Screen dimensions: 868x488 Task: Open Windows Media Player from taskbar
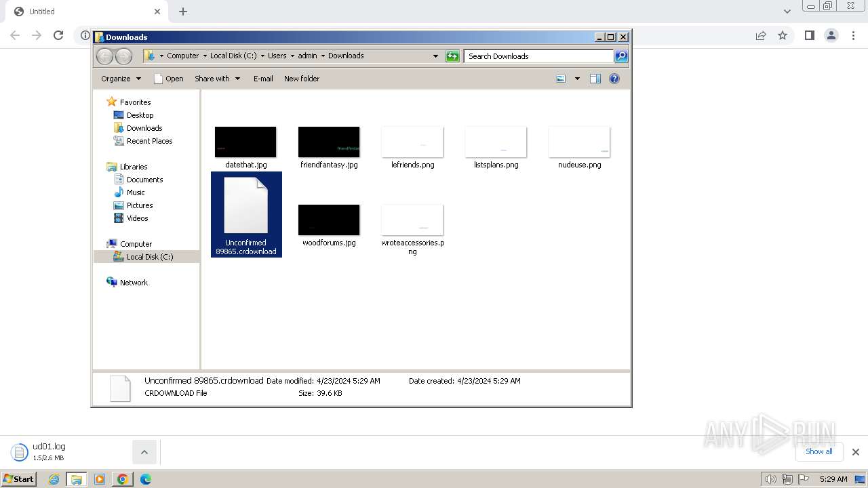(x=100, y=479)
